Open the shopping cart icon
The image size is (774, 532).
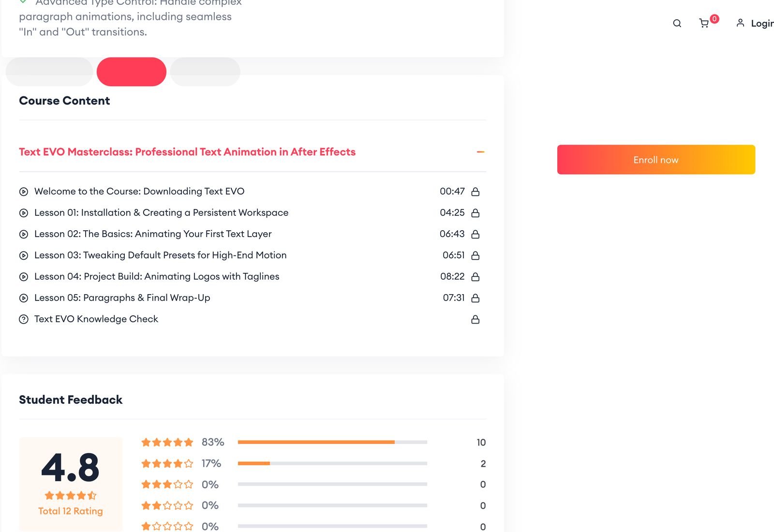[704, 23]
